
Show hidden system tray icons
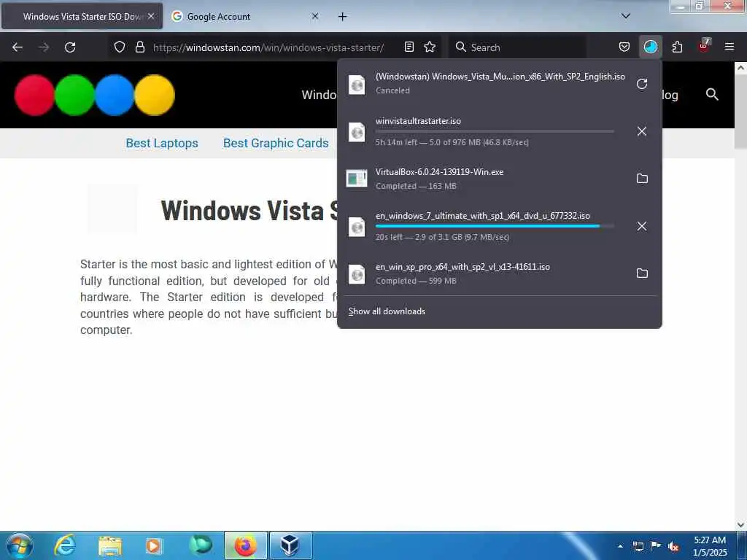(620, 546)
